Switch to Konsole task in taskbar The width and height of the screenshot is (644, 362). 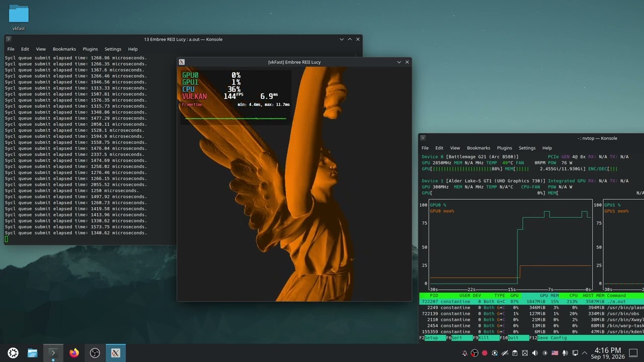[53, 353]
